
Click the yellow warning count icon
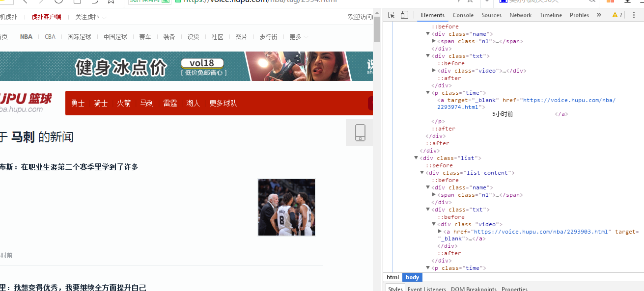617,15
